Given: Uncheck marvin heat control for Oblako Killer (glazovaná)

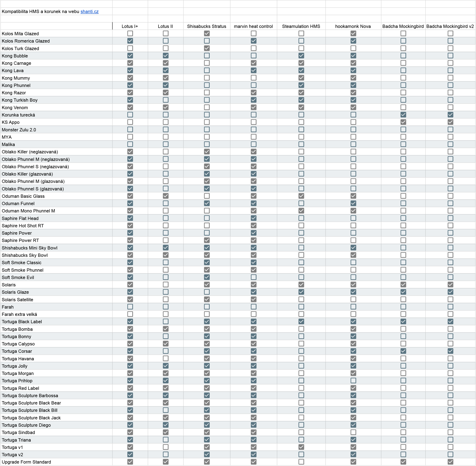Looking at the screenshot, I should 253,174.
